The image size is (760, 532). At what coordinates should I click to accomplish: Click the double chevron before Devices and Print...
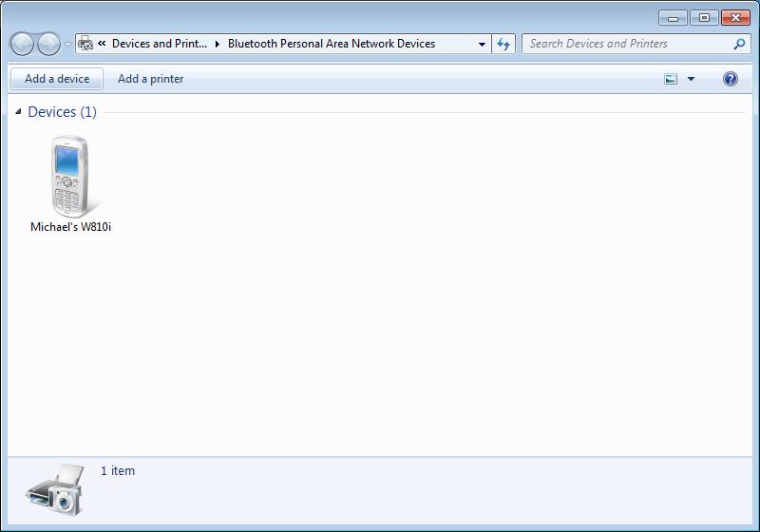pos(102,44)
